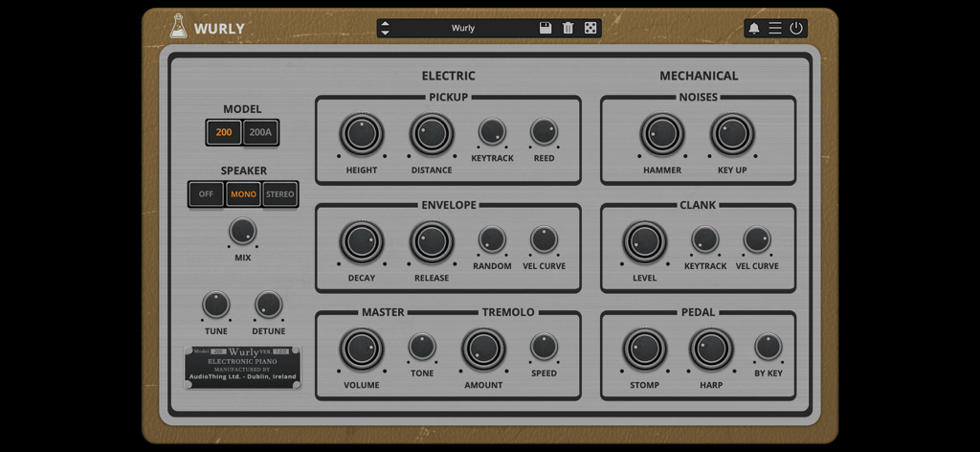Click the pedal HARP knob
Screen dimensions: 980x452
click(x=711, y=350)
